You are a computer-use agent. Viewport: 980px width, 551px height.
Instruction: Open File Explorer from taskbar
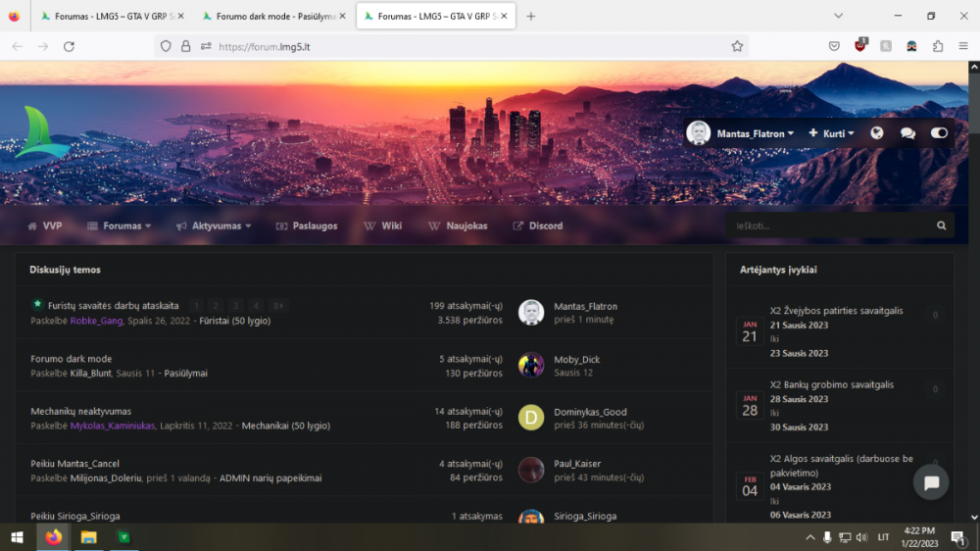[x=88, y=537]
